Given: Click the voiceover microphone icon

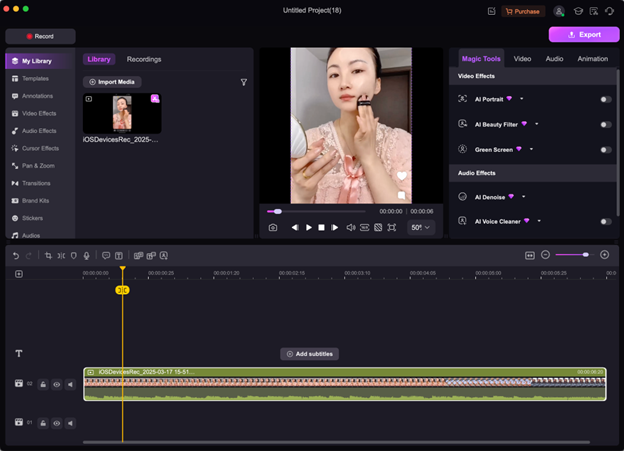Looking at the screenshot, I should click(86, 256).
